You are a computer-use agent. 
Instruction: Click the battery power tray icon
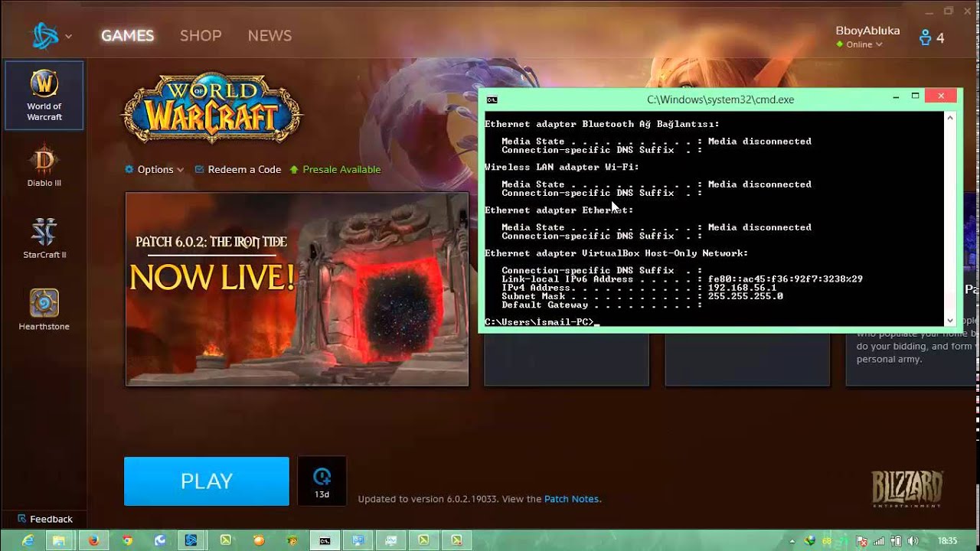[x=896, y=541]
